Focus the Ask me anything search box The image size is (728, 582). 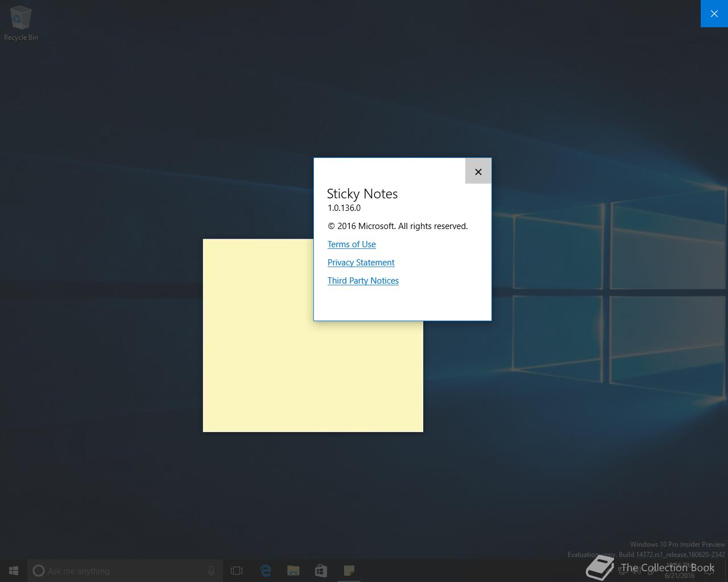click(x=125, y=571)
